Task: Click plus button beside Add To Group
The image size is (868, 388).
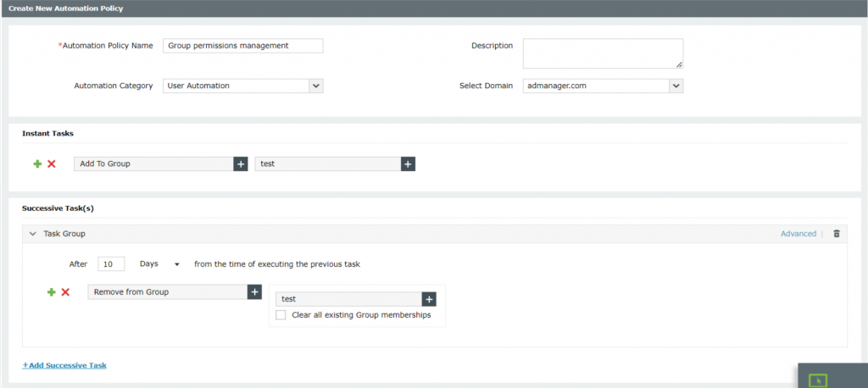Action: pyautogui.click(x=241, y=164)
